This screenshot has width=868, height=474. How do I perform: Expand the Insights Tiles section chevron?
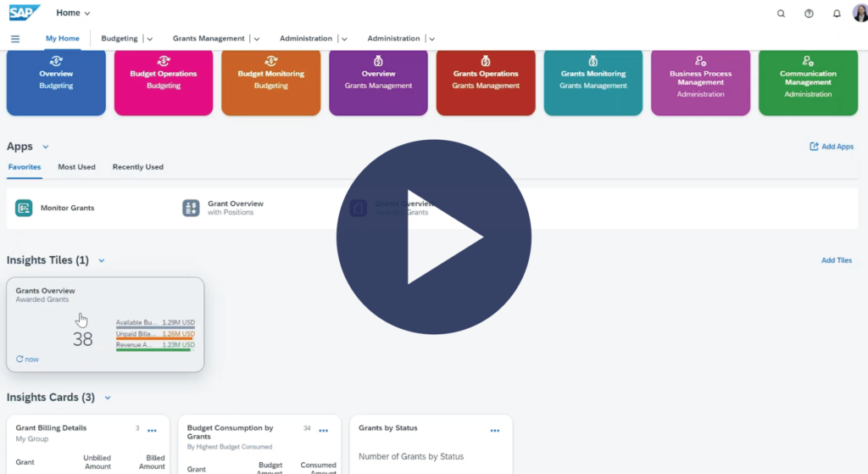pyautogui.click(x=102, y=260)
